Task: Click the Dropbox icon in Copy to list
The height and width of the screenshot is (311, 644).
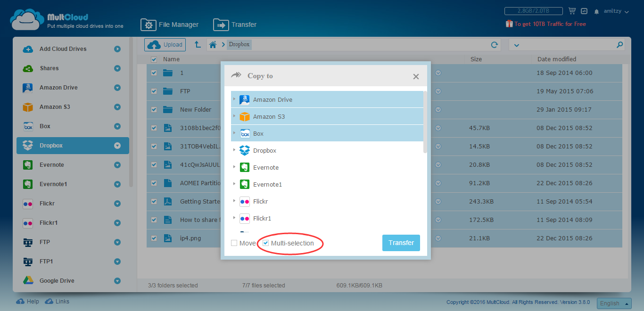Action: pos(244,150)
